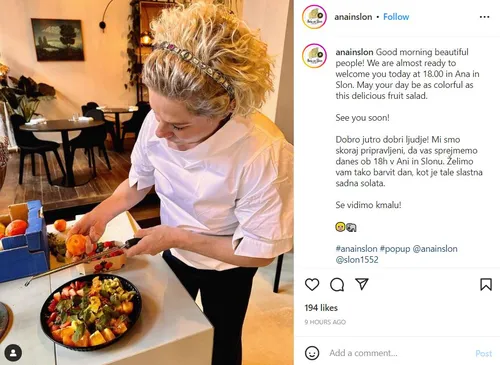Viewport: 500px width, 365px height.
Task: Open comments via speech bubble icon
Action: [x=337, y=285]
